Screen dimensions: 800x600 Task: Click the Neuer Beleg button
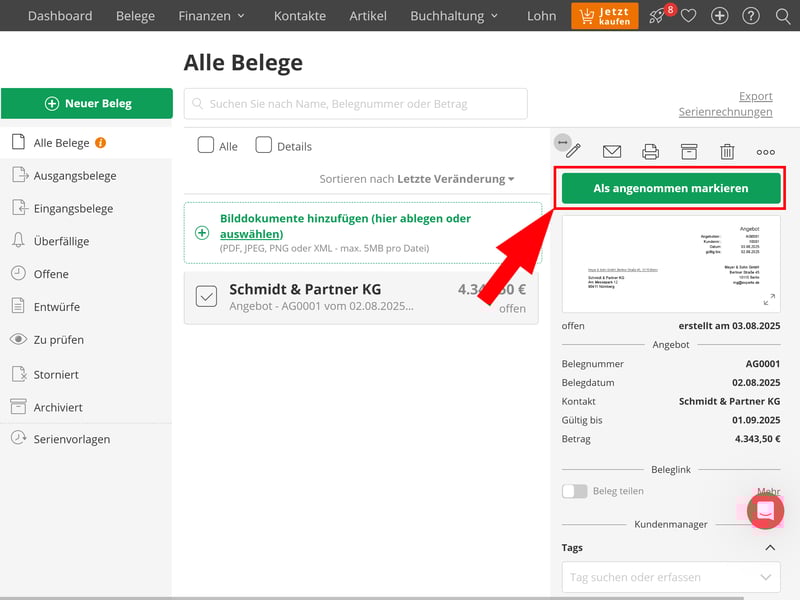click(x=87, y=103)
